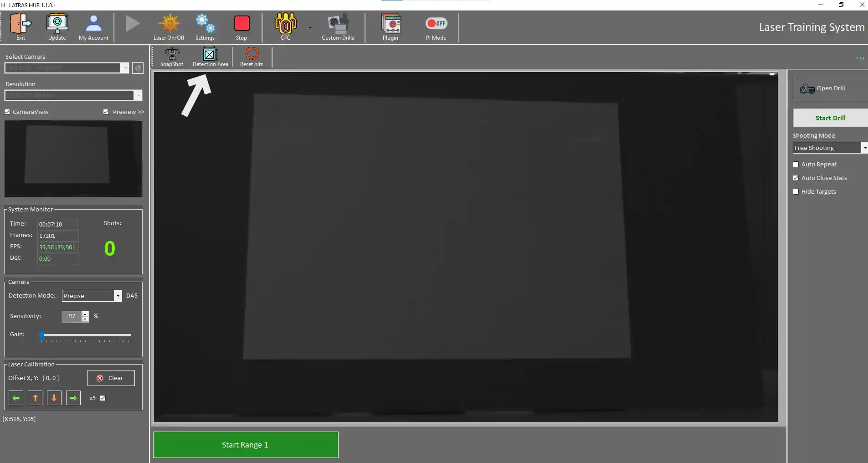Click Clear in Laser Calibration
Viewport: 868px width, 463px height.
[111, 378]
